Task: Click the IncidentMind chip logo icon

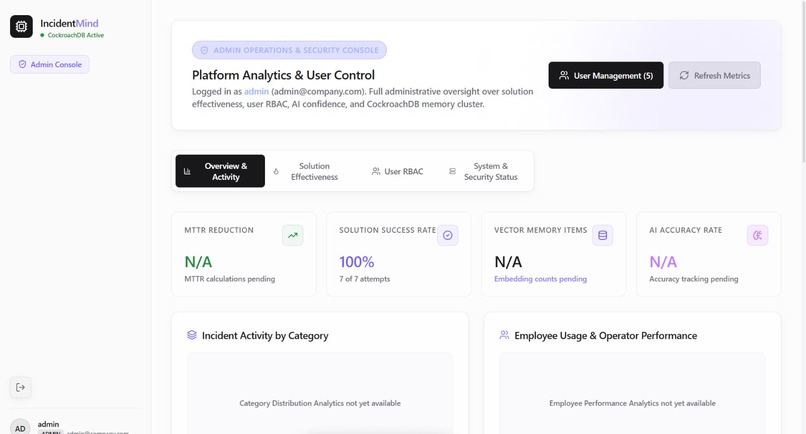Action: [x=21, y=27]
